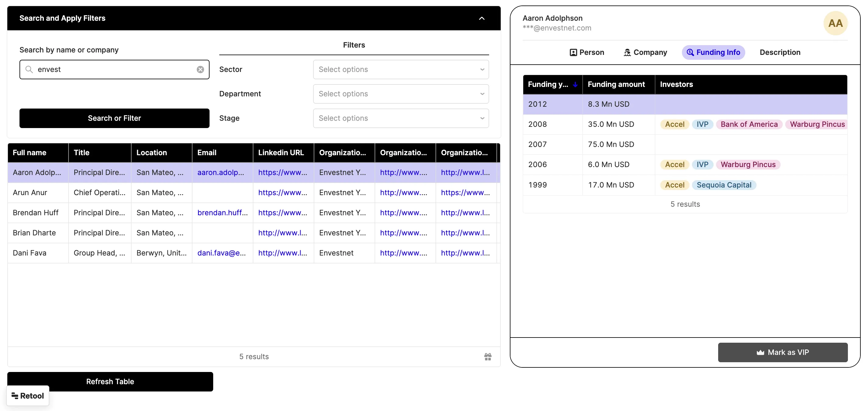Open brendan.huff... email link
Screen dimensions: 868x411
222,213
